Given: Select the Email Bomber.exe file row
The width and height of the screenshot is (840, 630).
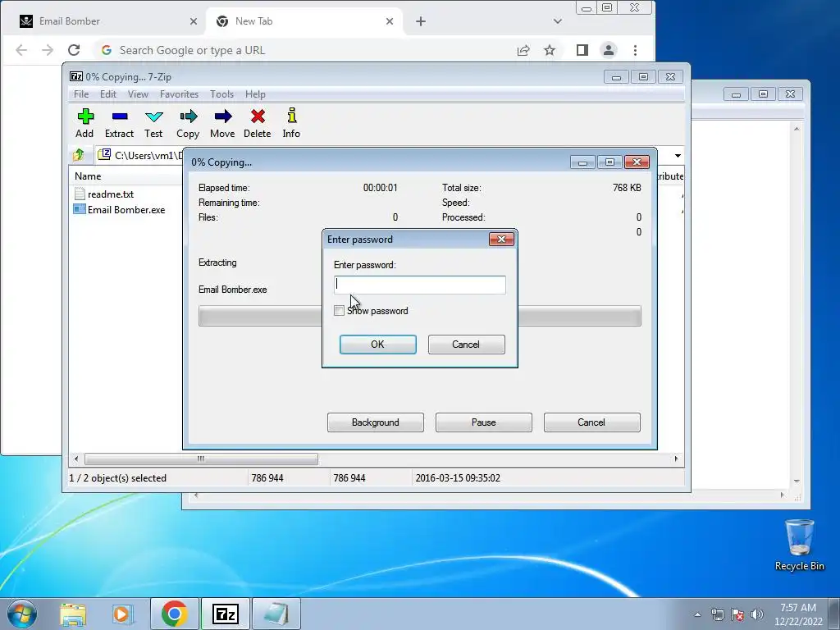Looking at the screenshot, I should [119, 209].
